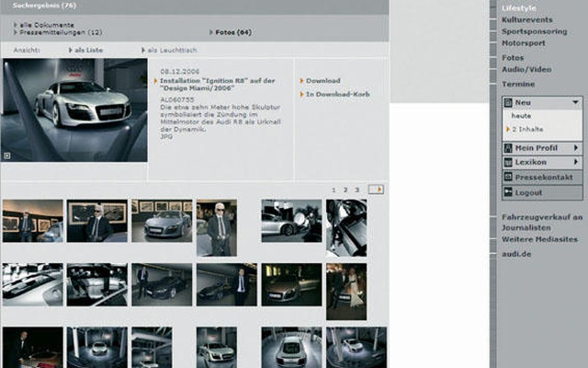
Task: Open the Weitere Mediasites link
Action: point(539,239)
